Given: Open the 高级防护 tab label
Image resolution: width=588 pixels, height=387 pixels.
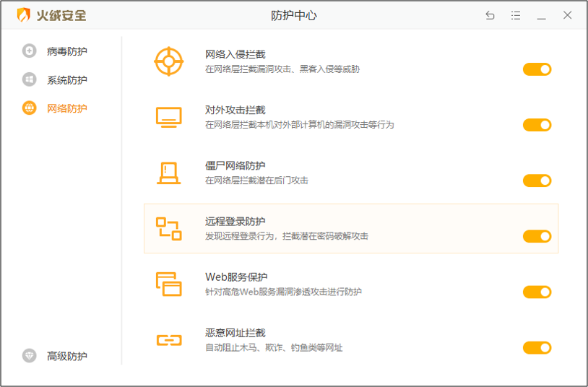Looking at the screenshot, I should click(67, 356).
